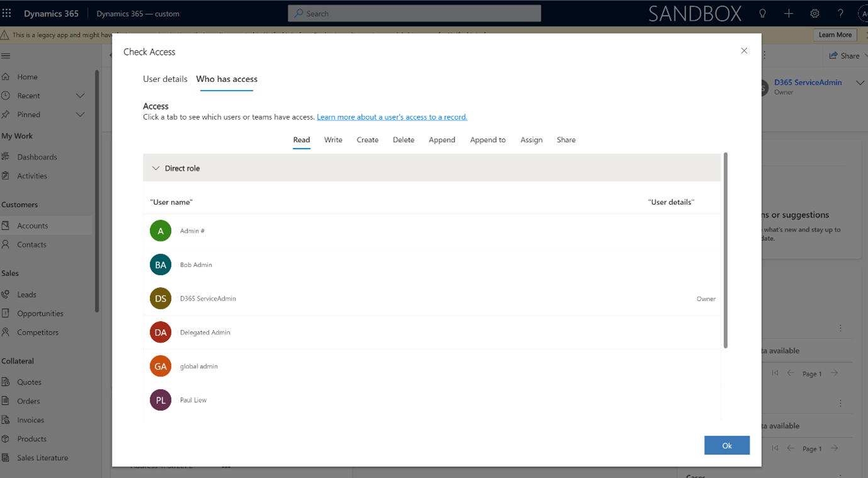This screenshot has height=478, width=868.
Task: Click the question mark help icon
Action: coord(840,13)
